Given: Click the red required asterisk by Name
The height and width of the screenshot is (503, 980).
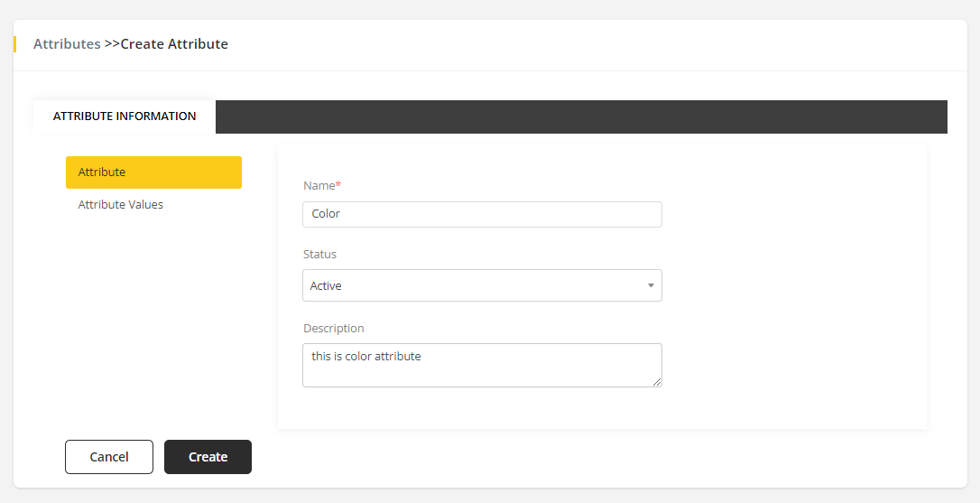Looking at the screenshot, I should 338,185.
